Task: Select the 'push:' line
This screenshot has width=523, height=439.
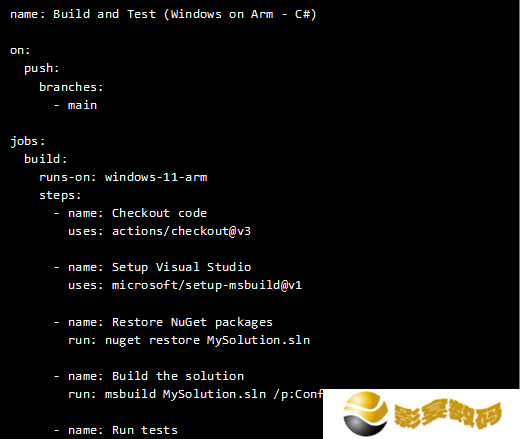Action: coord(42,69)
